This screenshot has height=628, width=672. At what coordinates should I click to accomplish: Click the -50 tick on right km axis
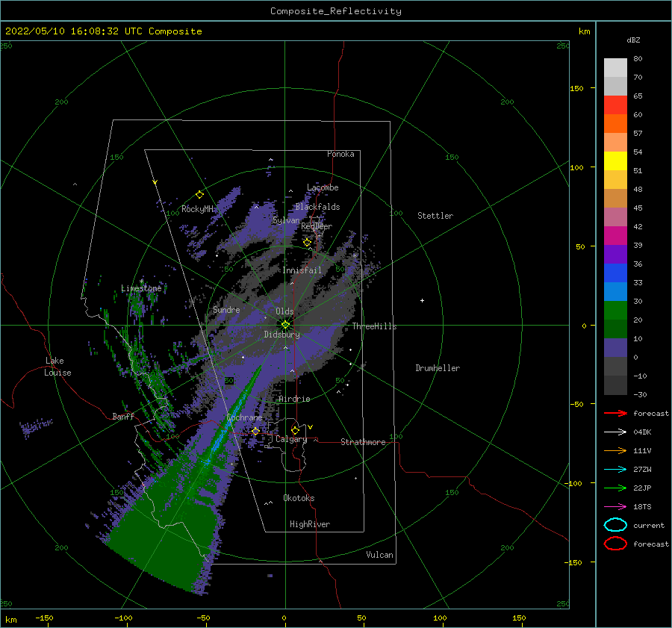tap(576, 404)
